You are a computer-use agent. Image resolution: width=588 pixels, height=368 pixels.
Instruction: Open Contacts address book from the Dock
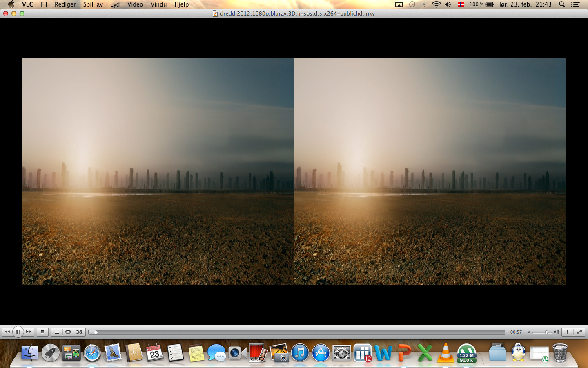pos(134,353)
